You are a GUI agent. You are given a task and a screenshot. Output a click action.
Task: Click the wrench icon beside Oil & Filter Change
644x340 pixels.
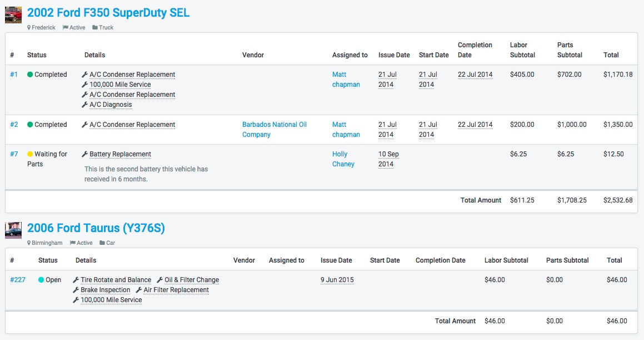click(160, 280)
